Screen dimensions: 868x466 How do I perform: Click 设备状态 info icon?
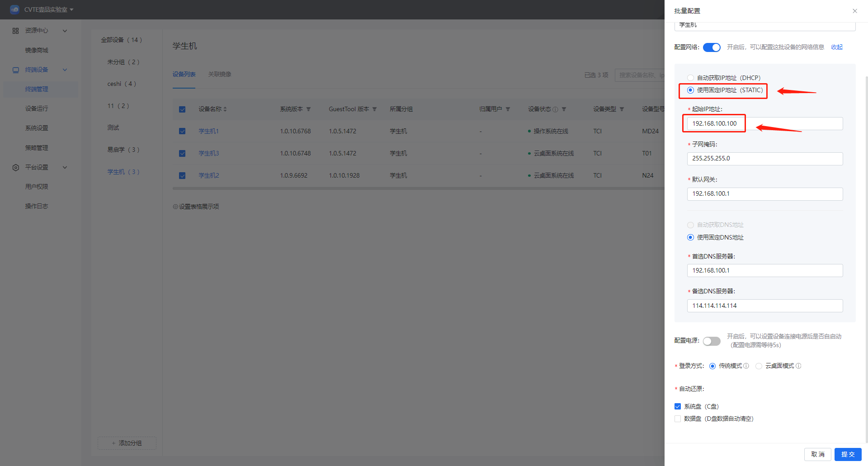[x=555, y=109]
